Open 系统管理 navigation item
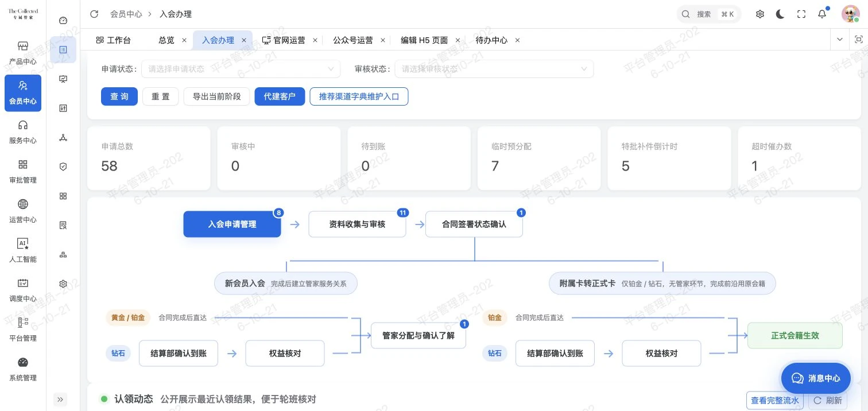The height and width of the screenshot is (411, 868). point(23,370)
